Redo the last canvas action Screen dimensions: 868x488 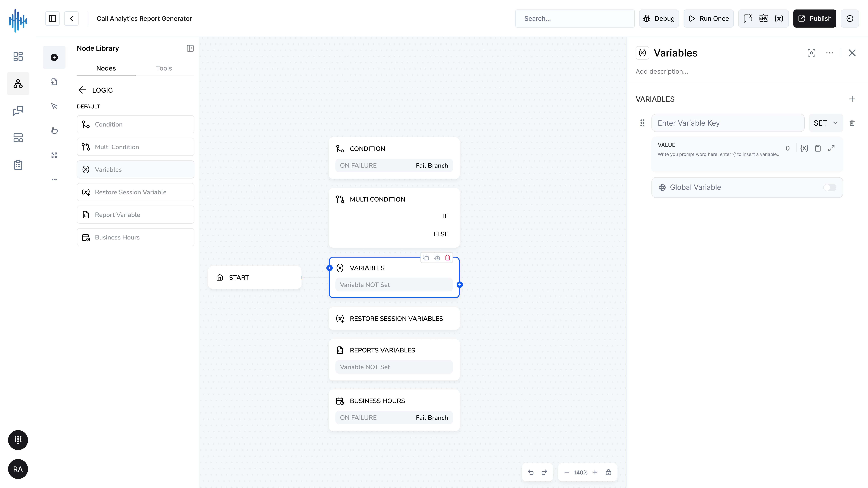[544, 472]
